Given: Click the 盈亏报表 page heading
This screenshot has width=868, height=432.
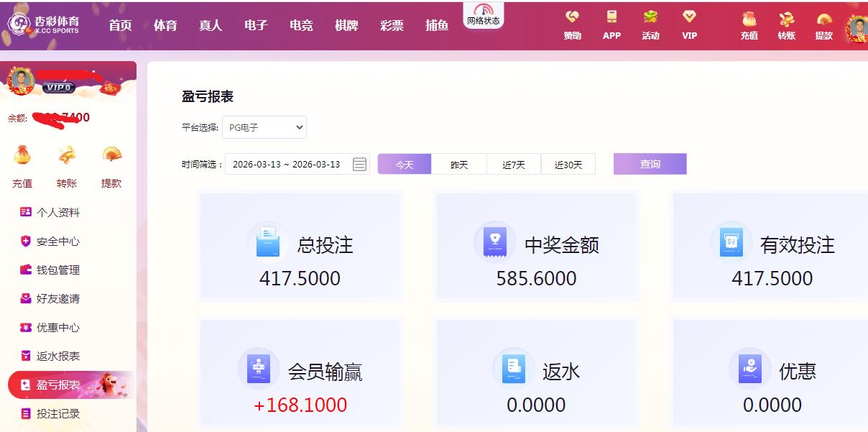Looking at the screenshot, I should pyautogui.click(x=208, y=96).
